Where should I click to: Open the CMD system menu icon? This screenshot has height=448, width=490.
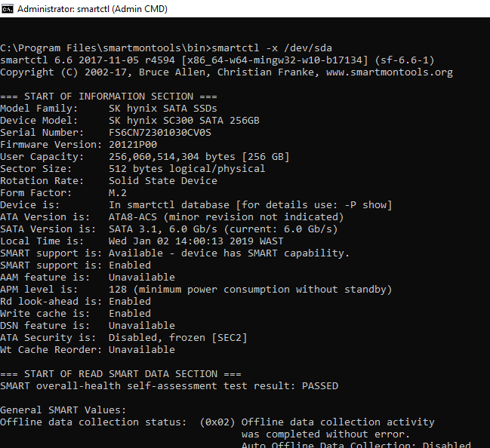(8, 9)
